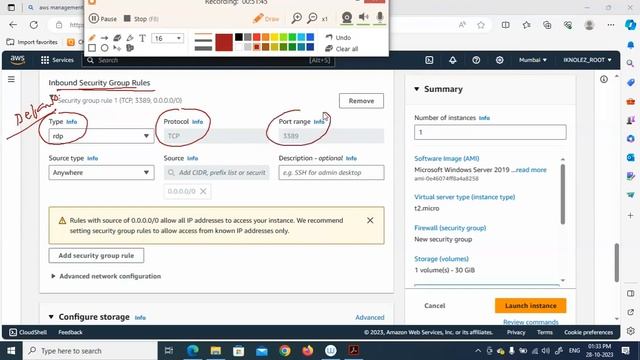Click read more on Windows Server 2019

pos(531,170)
